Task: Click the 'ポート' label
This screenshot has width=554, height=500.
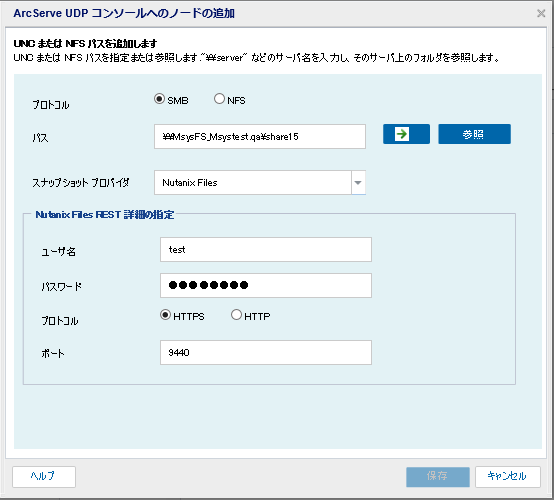Action: click(53, 353)
